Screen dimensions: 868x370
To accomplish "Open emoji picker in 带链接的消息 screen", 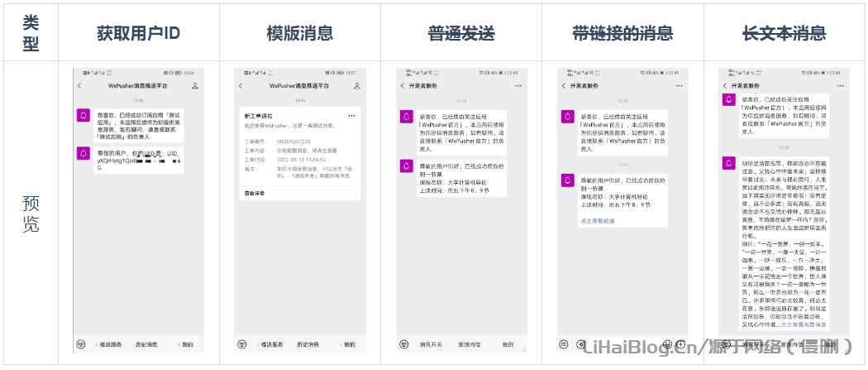I will 668,344.
